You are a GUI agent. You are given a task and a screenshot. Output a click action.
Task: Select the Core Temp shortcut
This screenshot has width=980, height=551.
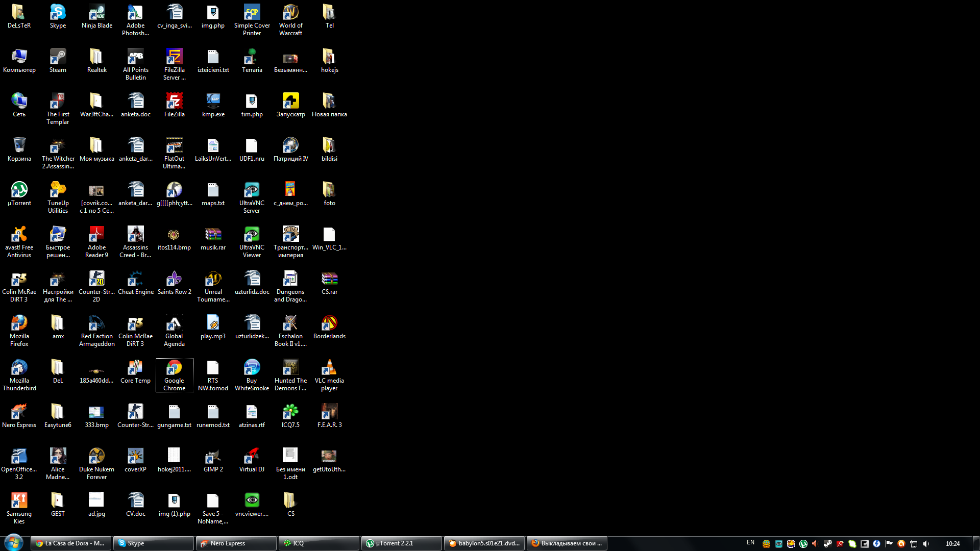point(135,371)
